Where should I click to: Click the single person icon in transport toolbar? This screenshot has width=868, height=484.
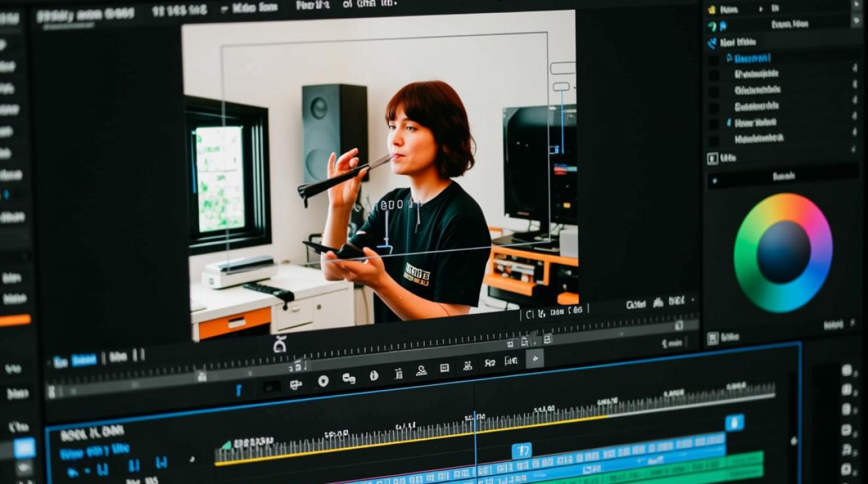421,370
